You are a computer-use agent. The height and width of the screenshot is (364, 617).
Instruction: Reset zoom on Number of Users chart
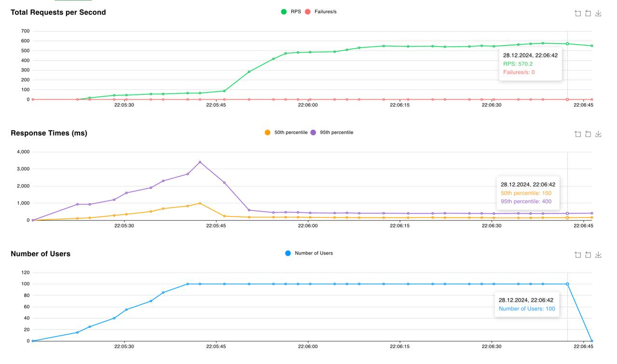588,255
